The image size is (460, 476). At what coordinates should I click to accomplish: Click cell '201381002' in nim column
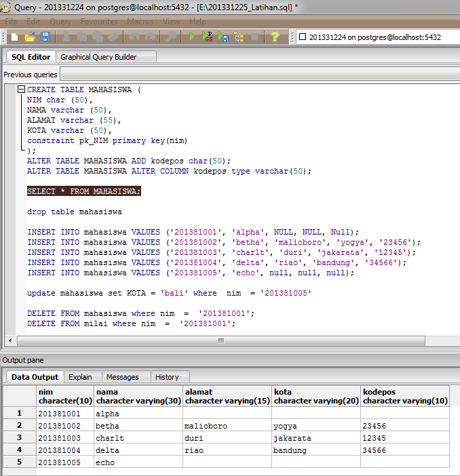click(65, 426)
